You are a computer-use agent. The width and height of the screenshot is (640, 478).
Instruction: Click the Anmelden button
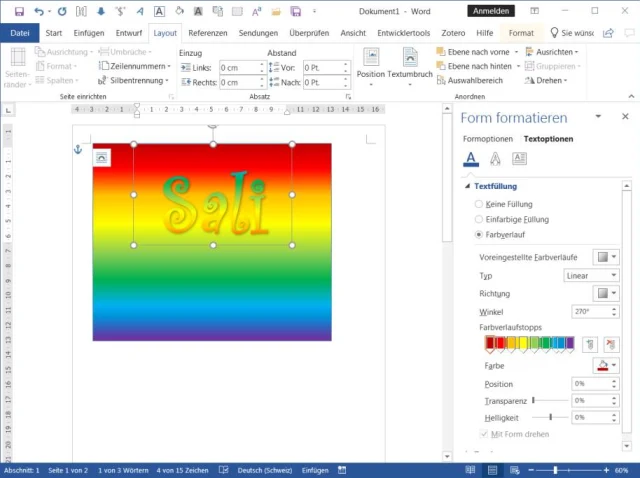coord(489,11)
